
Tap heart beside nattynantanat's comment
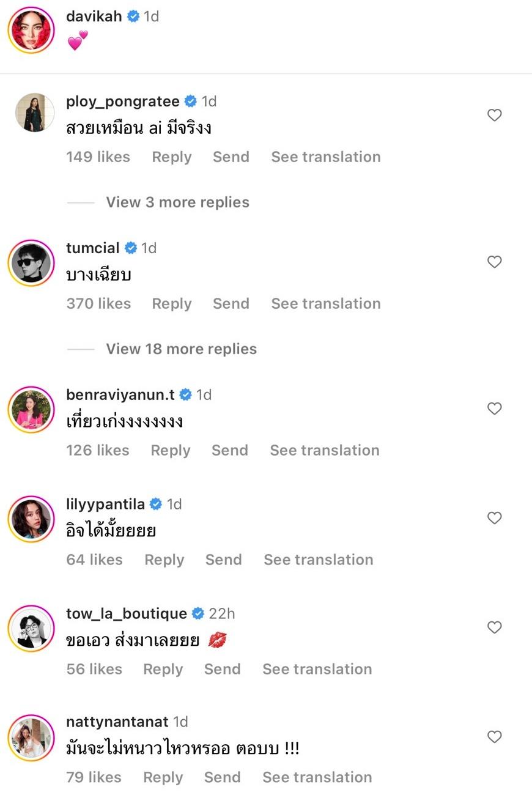click(x=494, y=737)
